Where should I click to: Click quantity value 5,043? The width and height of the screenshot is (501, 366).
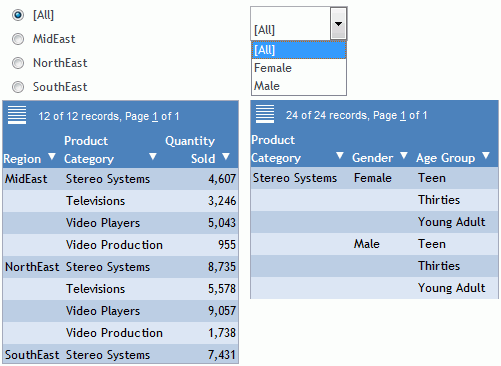point(222,223)
